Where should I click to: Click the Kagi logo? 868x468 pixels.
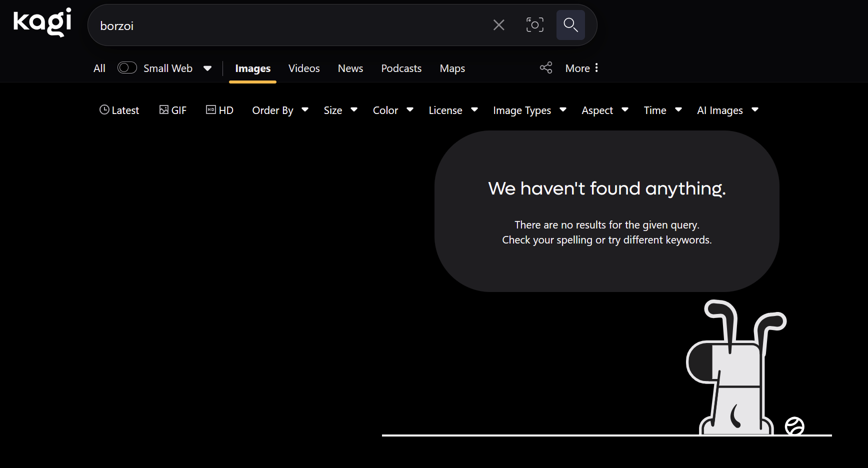(x=42, y=22)
